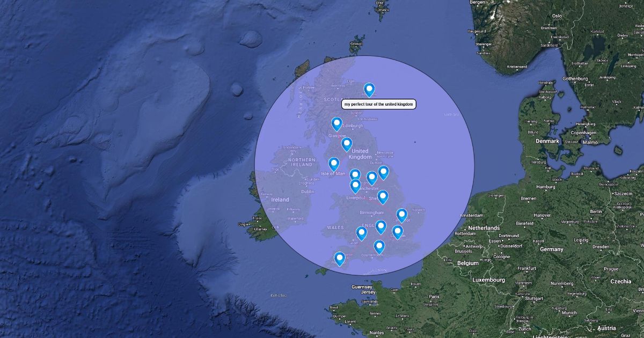Select the pin directly north of Liverpool pin

355,174
